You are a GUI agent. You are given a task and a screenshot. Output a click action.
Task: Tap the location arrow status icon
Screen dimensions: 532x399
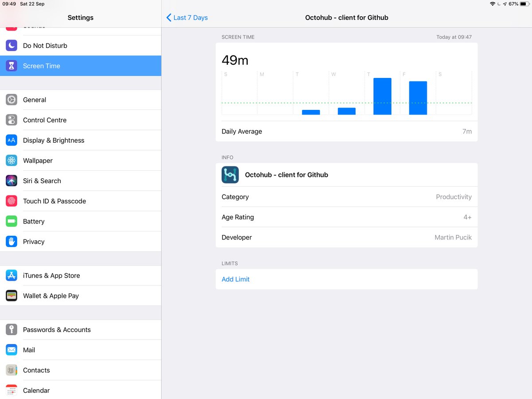(505, 4)
